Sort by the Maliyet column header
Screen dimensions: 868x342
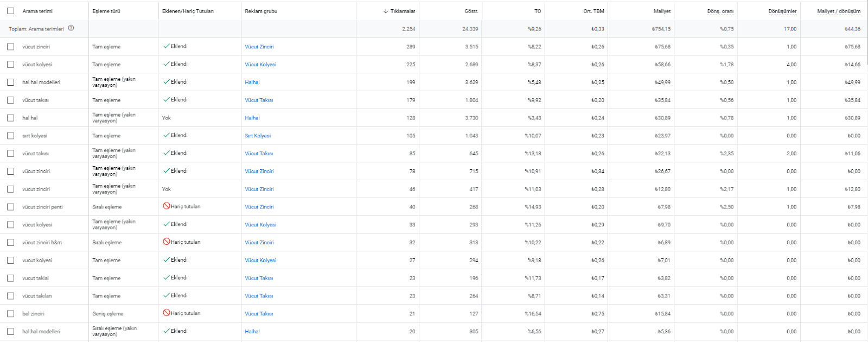tap(662, 11)
